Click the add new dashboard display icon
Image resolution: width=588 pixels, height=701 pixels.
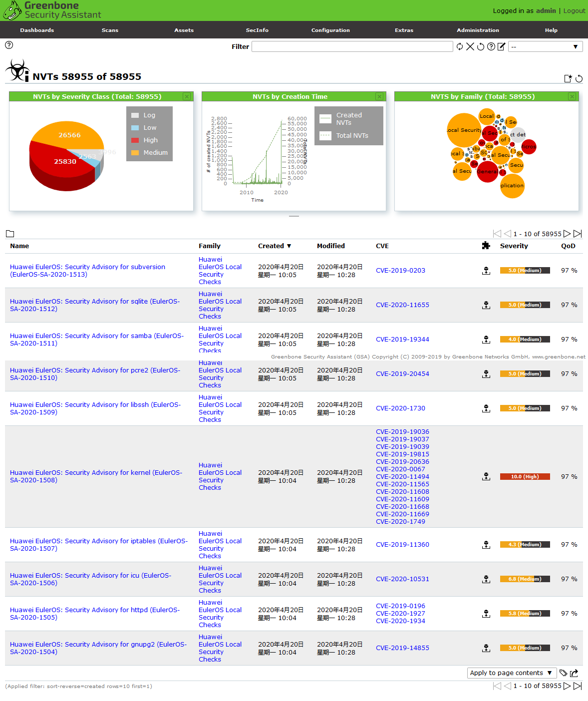(x=568, y=78)
